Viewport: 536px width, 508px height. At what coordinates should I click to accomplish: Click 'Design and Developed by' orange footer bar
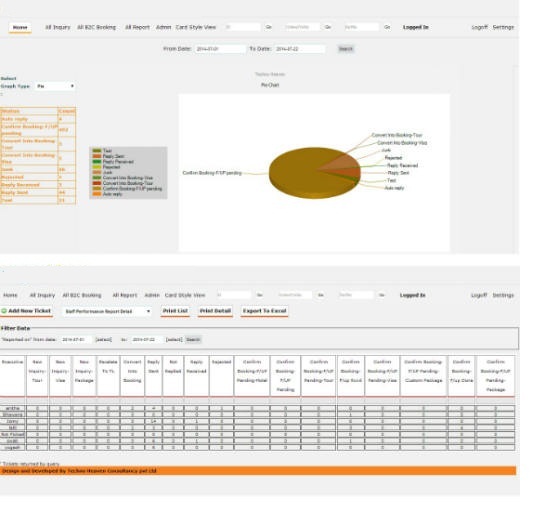pyautogui.click(x=258, y=471)
